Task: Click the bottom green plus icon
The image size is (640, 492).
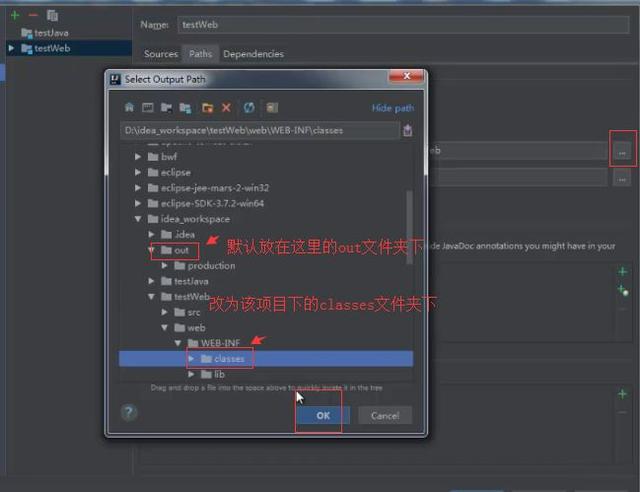Action: (622, 394)
